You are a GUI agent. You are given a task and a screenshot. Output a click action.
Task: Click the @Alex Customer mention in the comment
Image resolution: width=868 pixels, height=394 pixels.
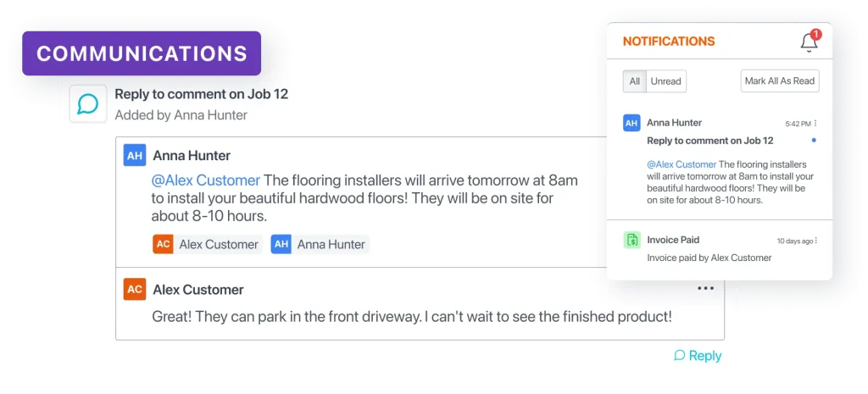[205, 180]
